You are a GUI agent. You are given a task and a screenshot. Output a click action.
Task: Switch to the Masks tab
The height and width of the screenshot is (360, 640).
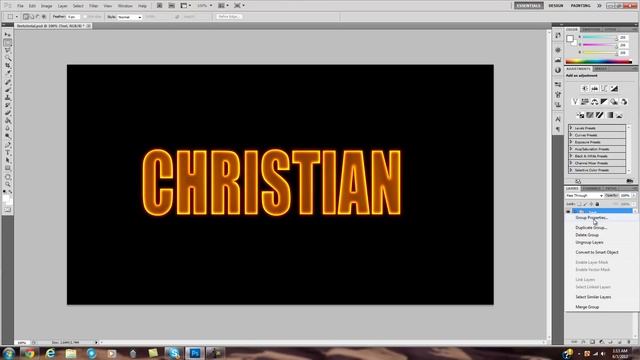(600, 69)
